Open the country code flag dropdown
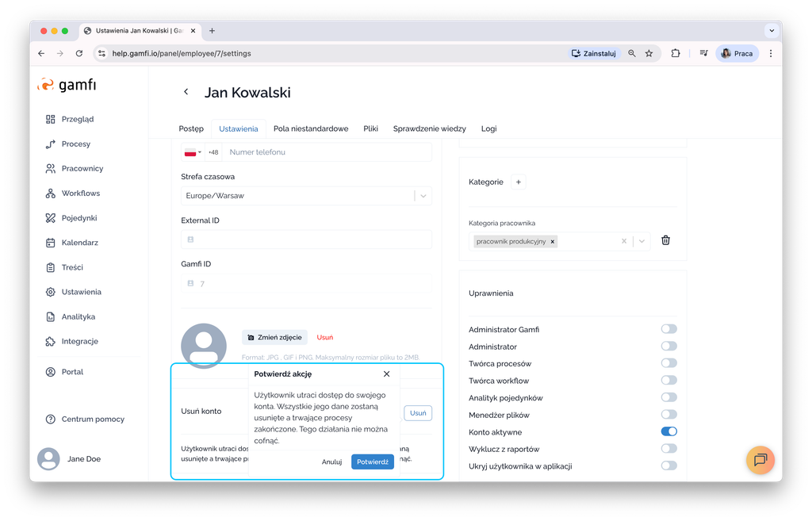The width and height of the screenshot is (812, 521). [x=193, y=152]
